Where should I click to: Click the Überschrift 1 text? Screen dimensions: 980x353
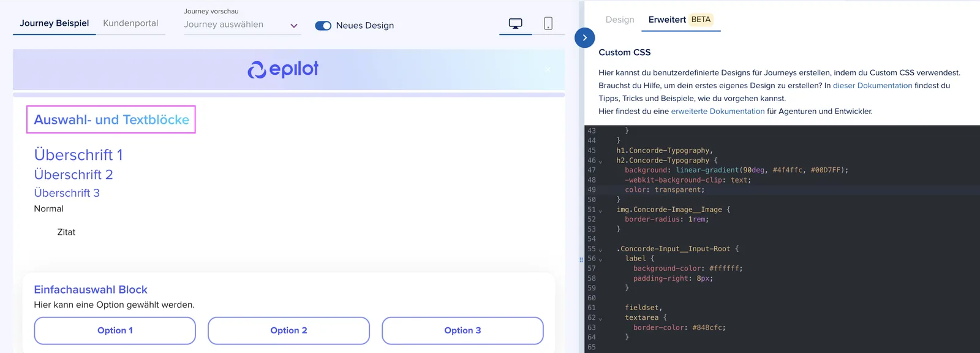pos(78,154)
